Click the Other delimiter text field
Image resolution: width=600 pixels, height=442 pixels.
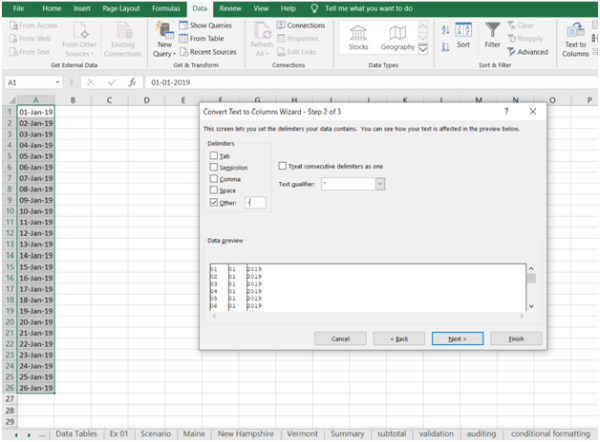pyautogui.click(x=255, y=201)
